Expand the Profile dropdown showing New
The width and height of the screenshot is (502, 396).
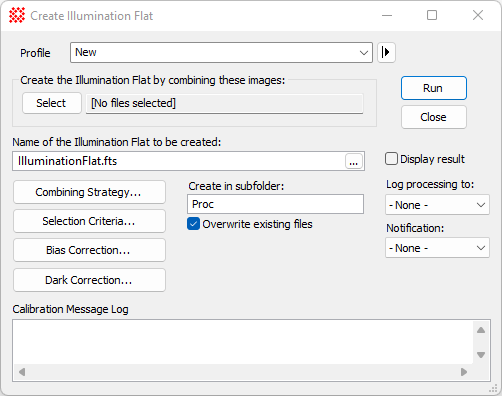pyautogui.click(x=221, y=52)
